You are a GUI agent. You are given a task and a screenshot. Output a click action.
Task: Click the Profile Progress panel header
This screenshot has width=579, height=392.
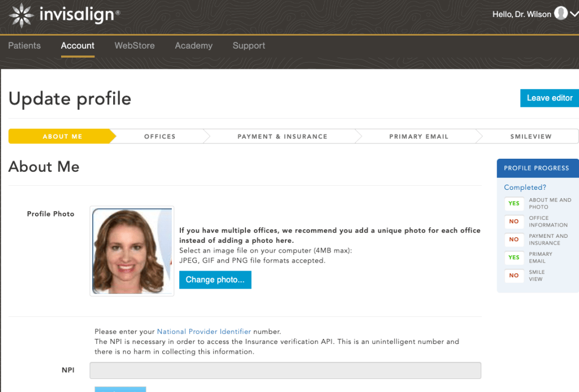538,168
